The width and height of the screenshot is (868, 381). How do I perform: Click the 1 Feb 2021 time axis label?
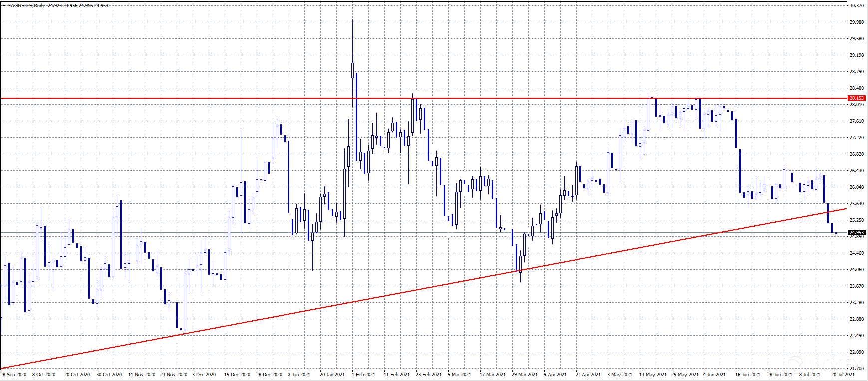coord(364,375)
